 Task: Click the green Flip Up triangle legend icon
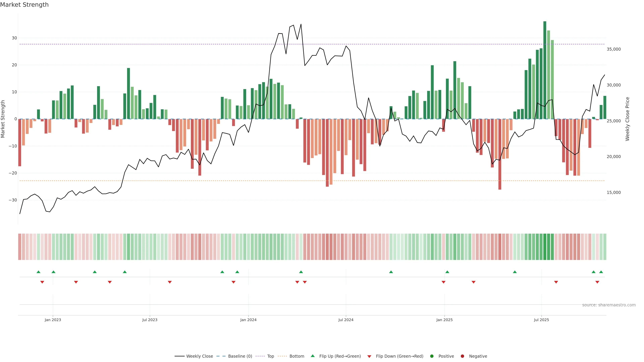[312, 356]
